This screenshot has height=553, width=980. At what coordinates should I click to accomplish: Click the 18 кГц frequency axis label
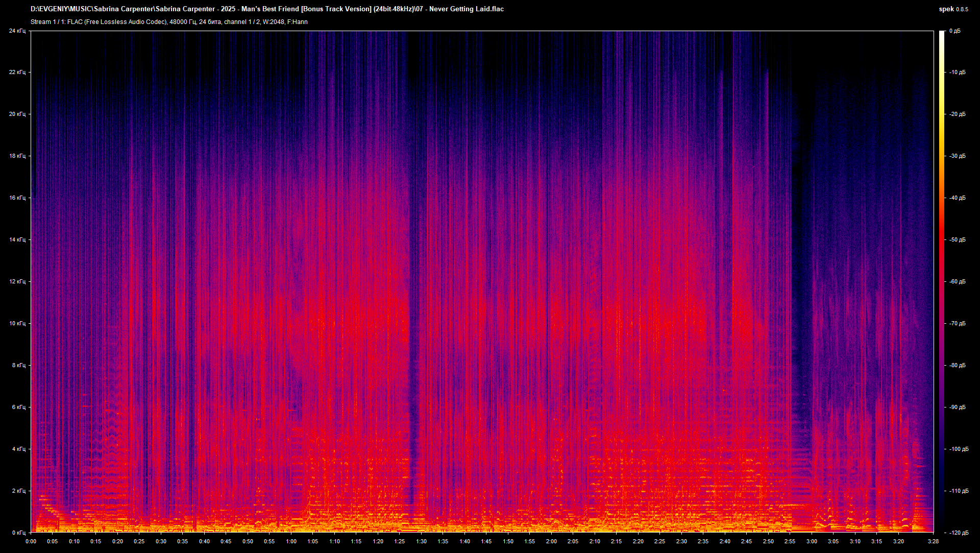click(x=17, y=156)
